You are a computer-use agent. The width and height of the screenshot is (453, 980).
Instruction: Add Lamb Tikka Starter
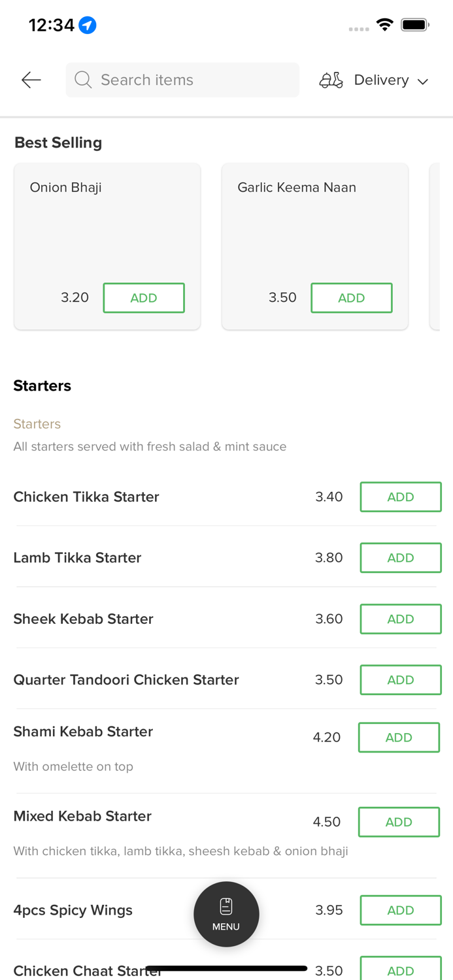pos(400,558)
